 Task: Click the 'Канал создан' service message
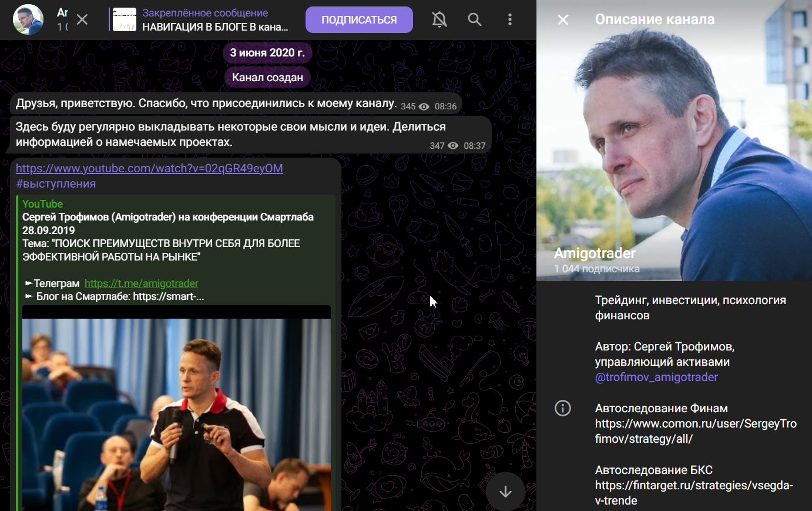tap(267, 77)
